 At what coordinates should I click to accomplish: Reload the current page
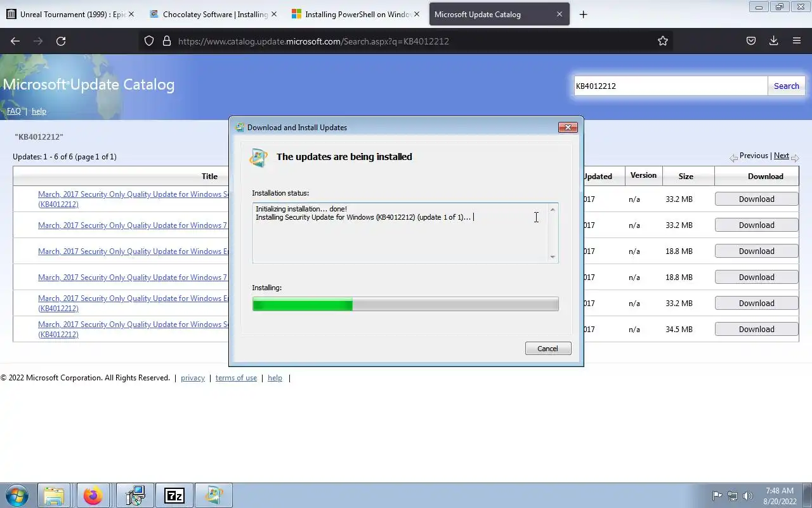pyautogui.click(x=61, y=41)
